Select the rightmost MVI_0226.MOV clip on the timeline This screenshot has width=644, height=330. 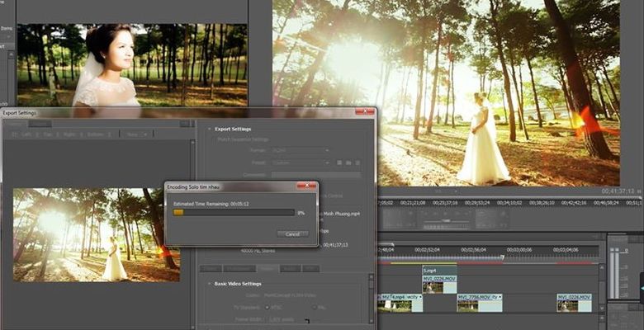574,303
